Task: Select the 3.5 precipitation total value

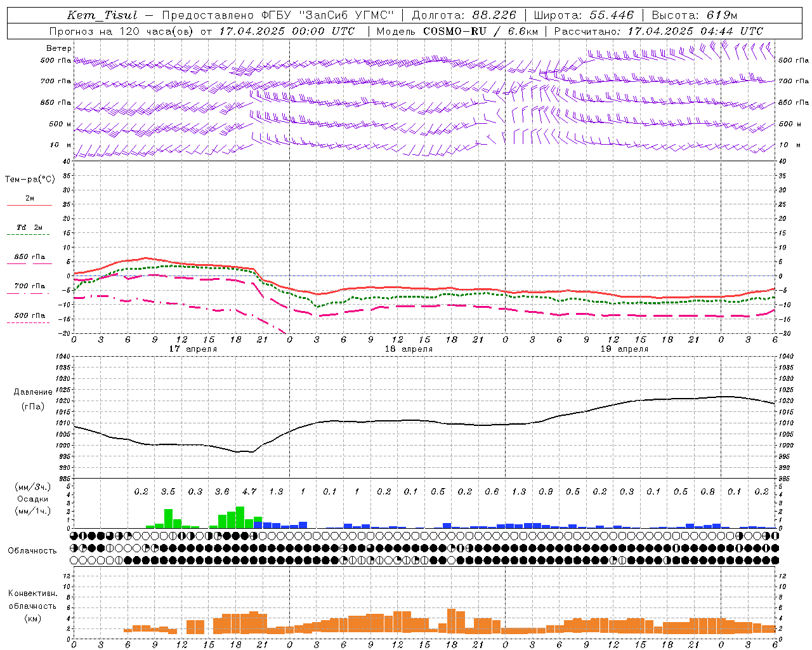Action: click(x=168, y=492)
